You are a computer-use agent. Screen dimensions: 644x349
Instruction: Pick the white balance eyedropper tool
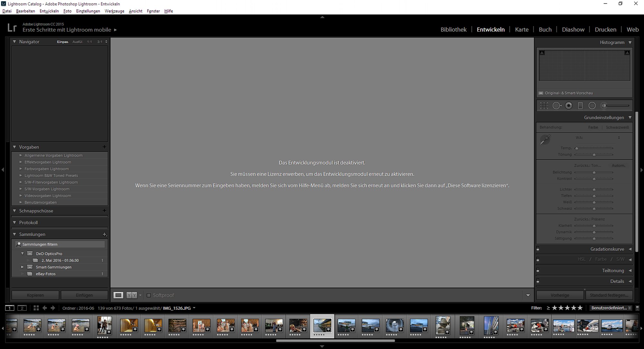pos(545,140)
